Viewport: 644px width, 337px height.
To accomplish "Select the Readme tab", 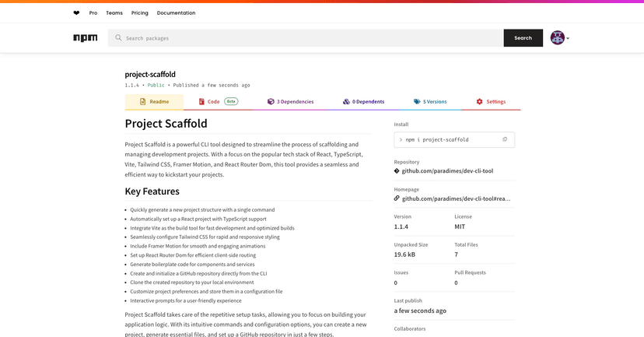I will (154, 102).
